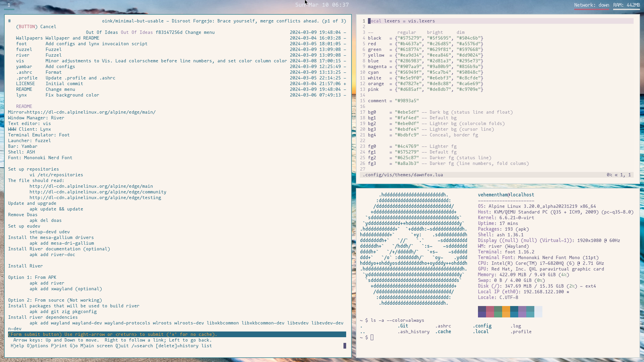Viewport: 644px width, 362px height.
Task: Select the highlighted Form submit button status line
Action: [177, 335]
